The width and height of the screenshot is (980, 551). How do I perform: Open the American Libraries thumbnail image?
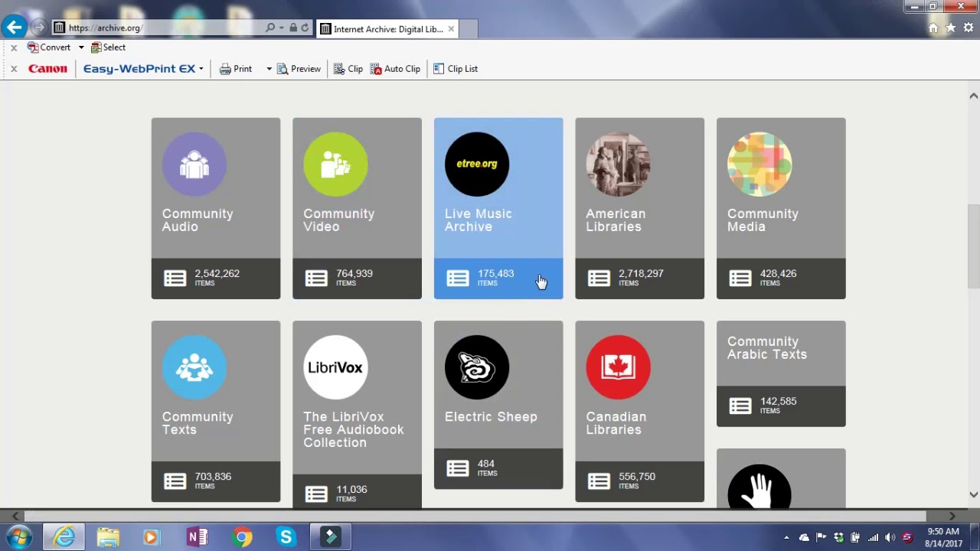pos(618,164)
